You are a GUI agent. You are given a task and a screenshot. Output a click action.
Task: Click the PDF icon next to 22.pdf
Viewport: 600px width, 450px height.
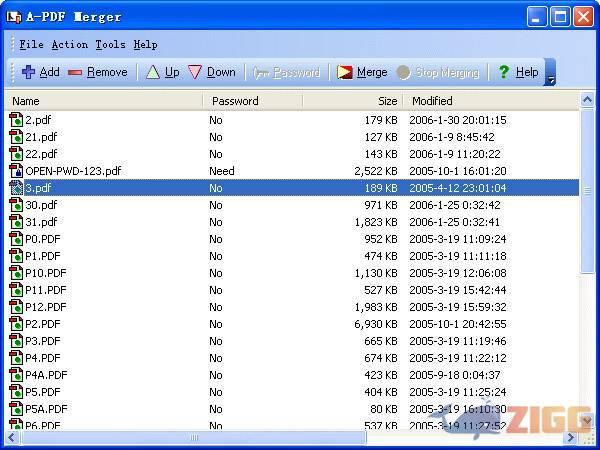16,154
